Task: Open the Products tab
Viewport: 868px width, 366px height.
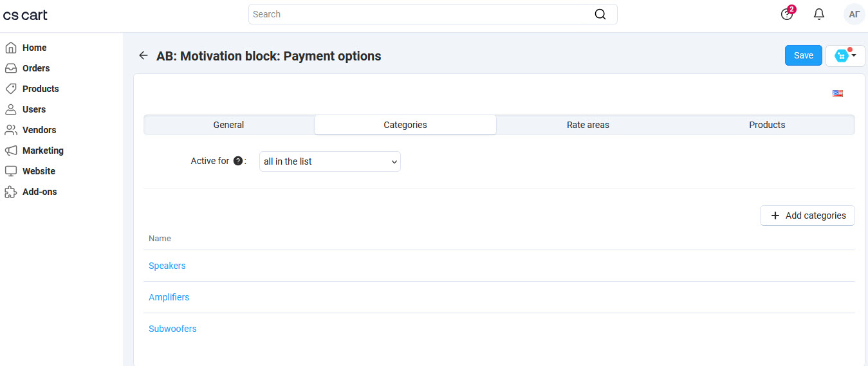Action: [x=766, y=125]
